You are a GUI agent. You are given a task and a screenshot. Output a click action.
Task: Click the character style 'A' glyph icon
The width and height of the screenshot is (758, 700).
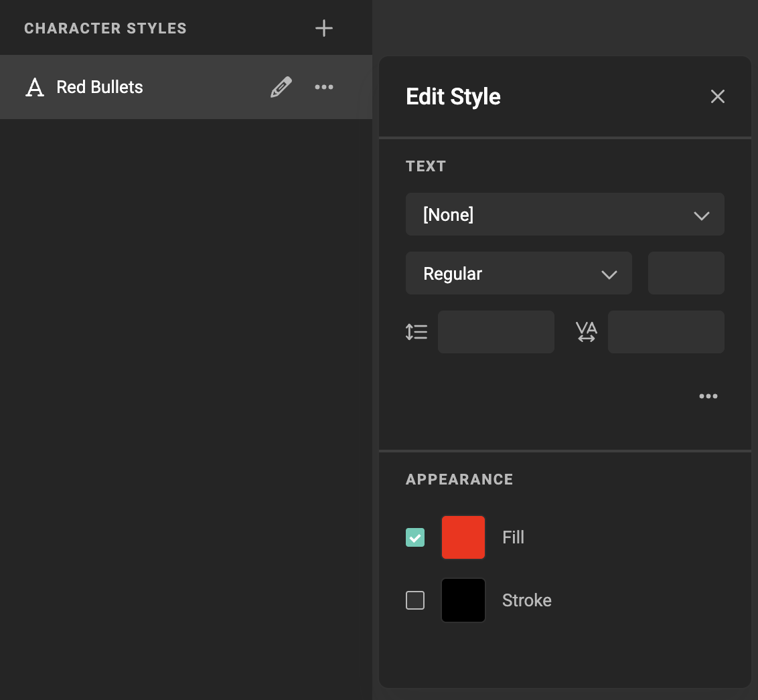[34, 87]
